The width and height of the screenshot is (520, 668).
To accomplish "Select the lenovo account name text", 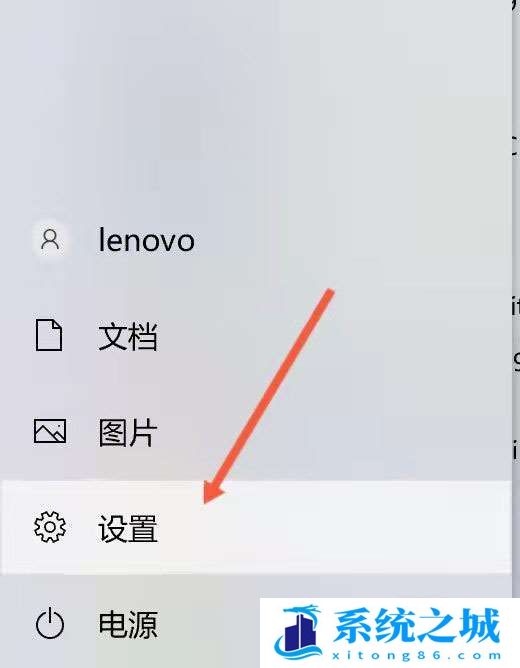I will (x=147, y=240).
